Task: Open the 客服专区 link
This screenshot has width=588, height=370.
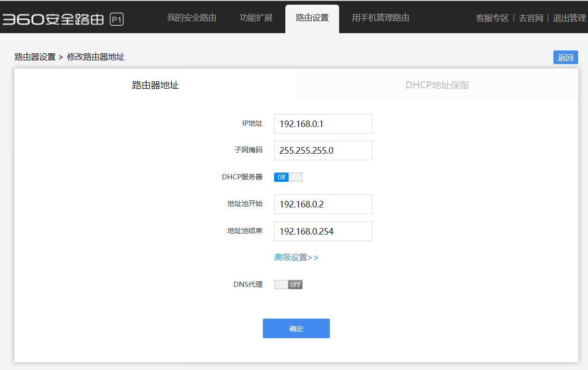Action: coord(492,19)
